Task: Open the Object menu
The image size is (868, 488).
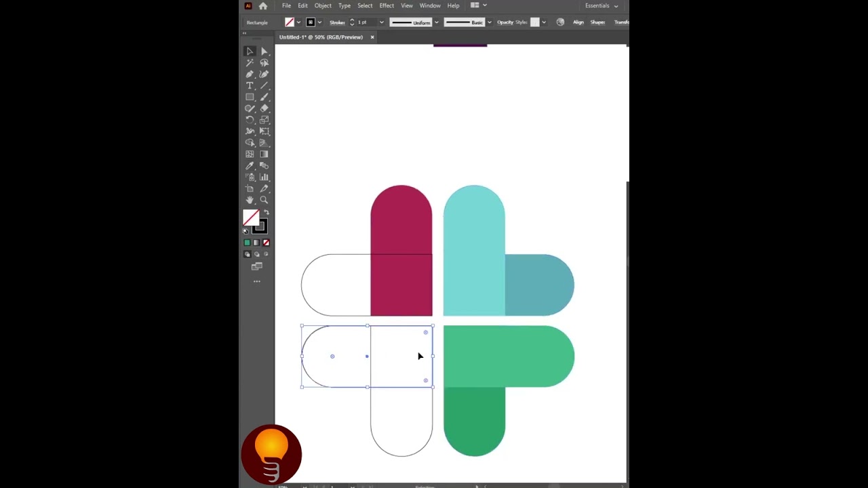Action: 323,5
